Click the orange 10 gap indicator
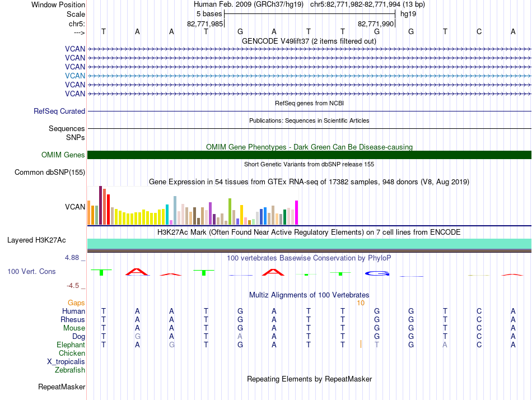Screen dimensions: 532x400 [361, 303]
